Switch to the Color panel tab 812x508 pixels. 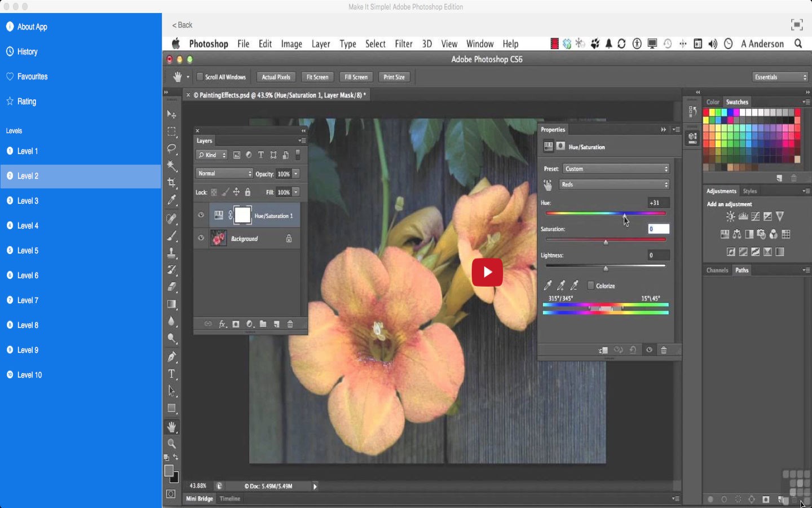(713, 102)
